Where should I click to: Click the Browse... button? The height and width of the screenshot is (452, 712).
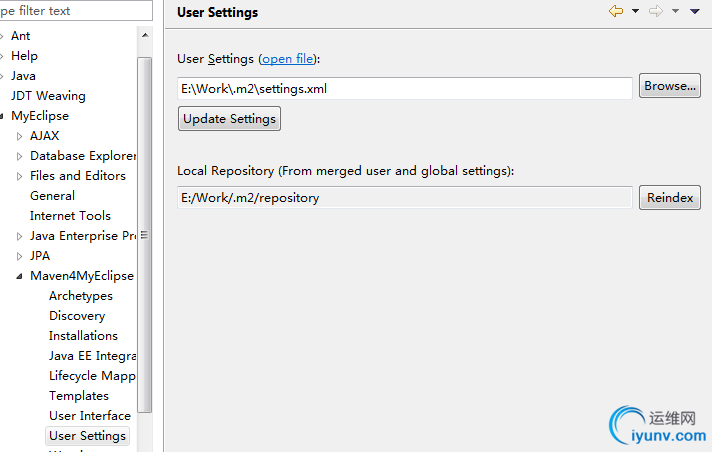[x=670, y=87]
